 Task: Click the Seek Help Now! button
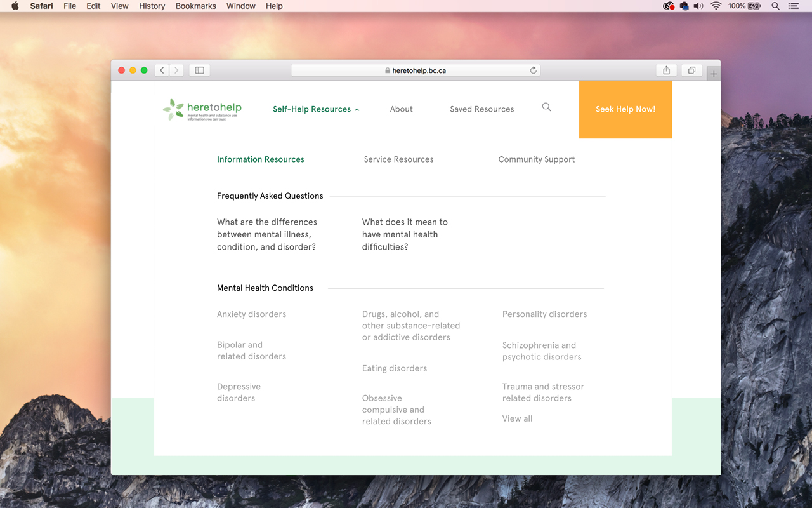click(625, 109)
